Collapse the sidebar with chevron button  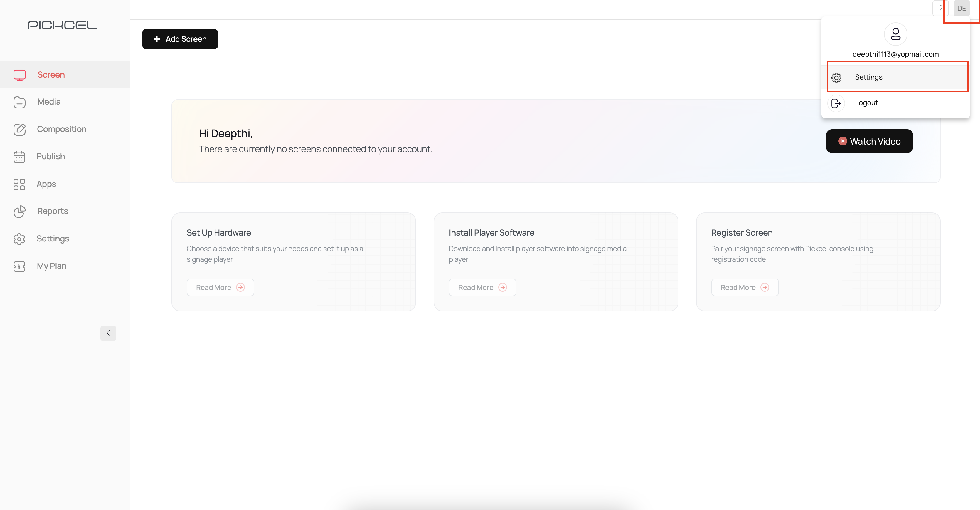(108, 333)
